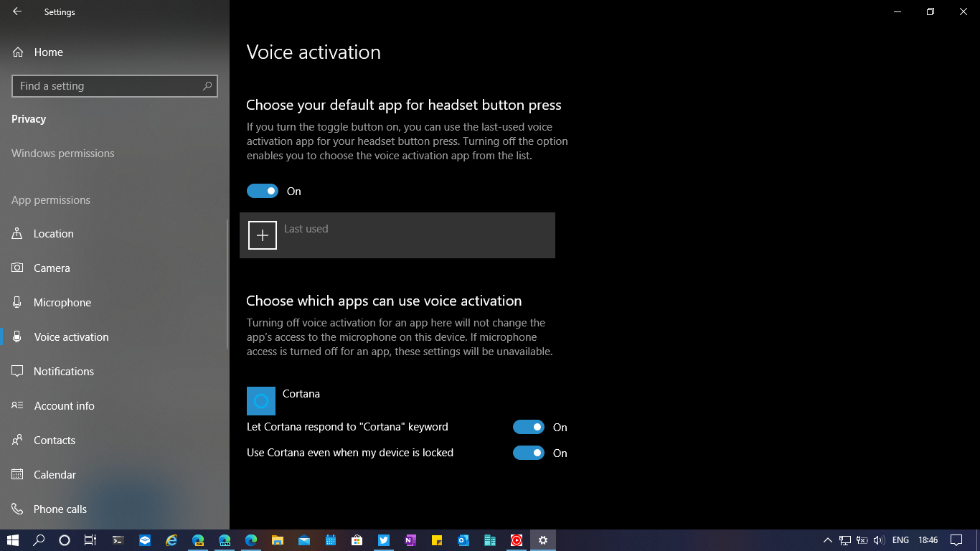This screenshot has height=551, width=980.
Task: Open Microsoft Store from taskbar
Action: (x=357, y=540)
